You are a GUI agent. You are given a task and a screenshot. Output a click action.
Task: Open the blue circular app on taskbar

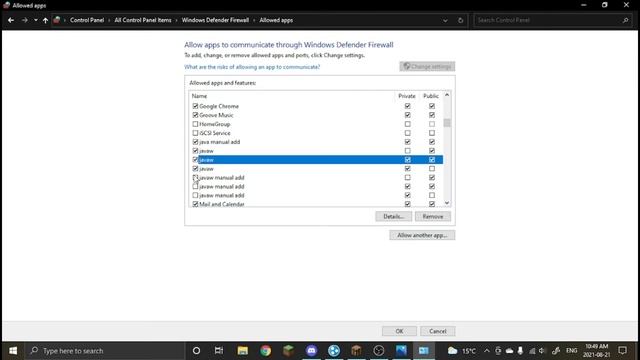point(334,351)
